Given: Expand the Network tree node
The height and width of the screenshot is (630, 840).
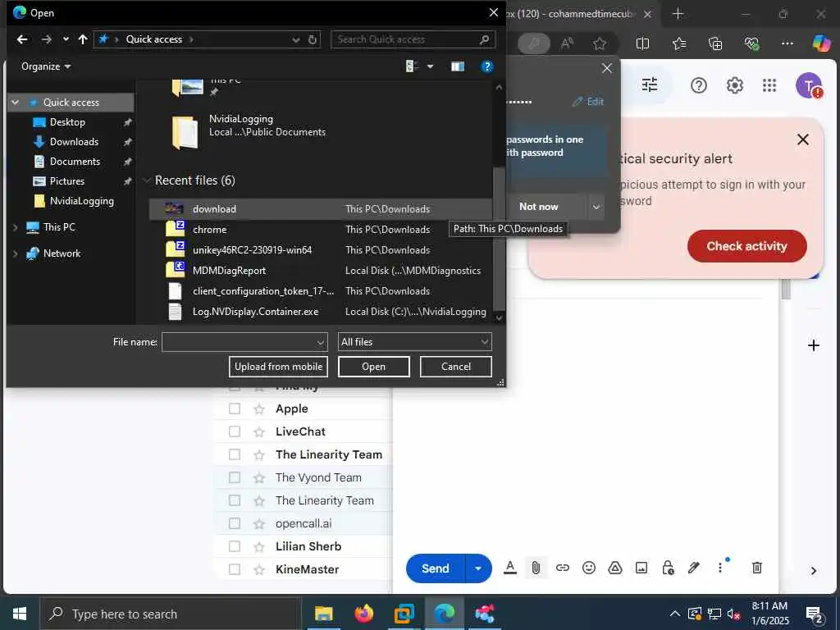Looking at the screenshot, I should pos(15,253).
